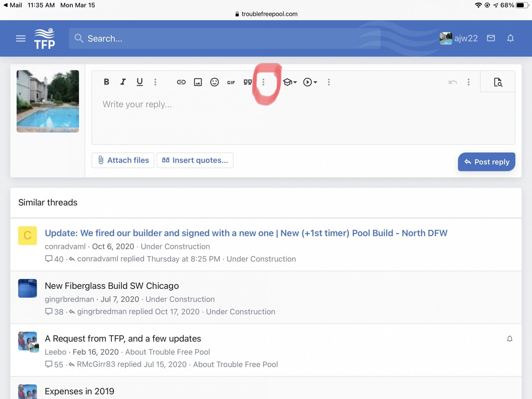Image resolution: width=532 pixels, height=399 pixels.
Task: Open About Trouble Free Pool forum link after Feb 16, 2020
Action: [168, 352]
